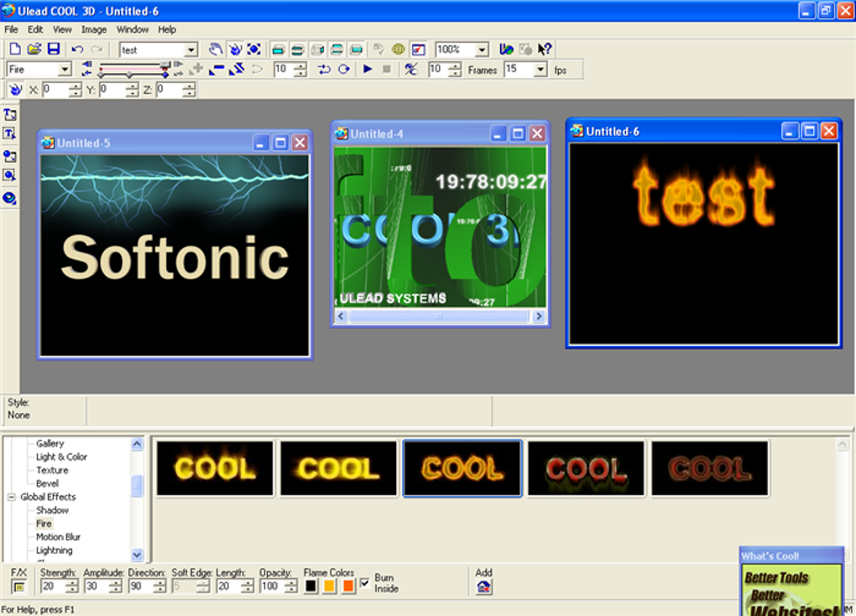The height and width of the screenshot is (616, 856).
Task: Click the new document icon
Action: point(14,50)
